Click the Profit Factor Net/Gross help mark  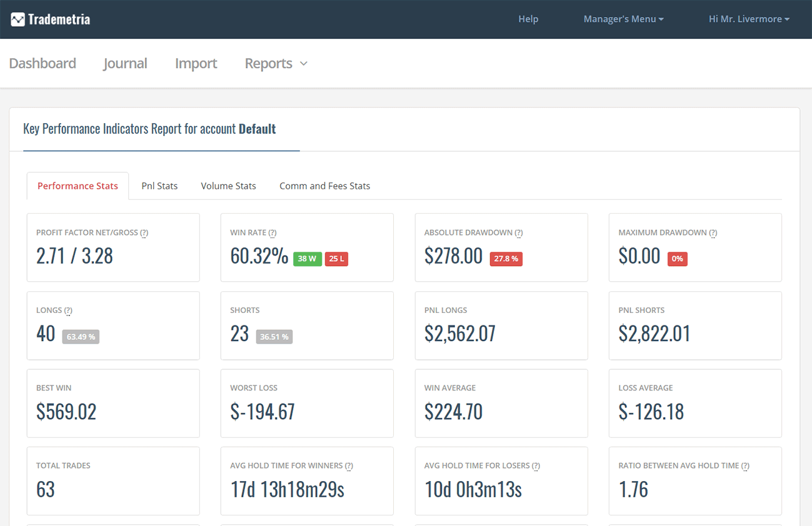click(x=144, y=233)
